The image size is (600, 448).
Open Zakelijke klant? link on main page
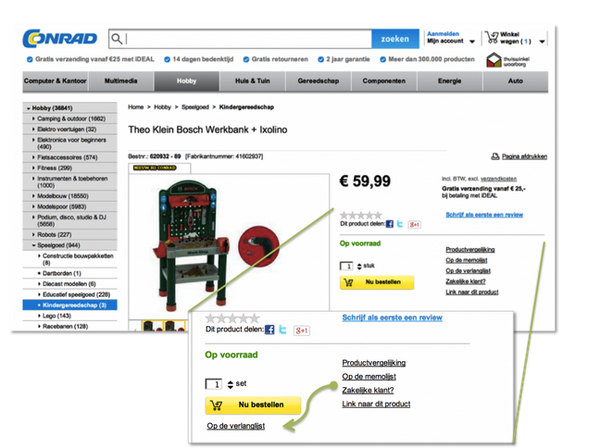click(x=465, y=282)
